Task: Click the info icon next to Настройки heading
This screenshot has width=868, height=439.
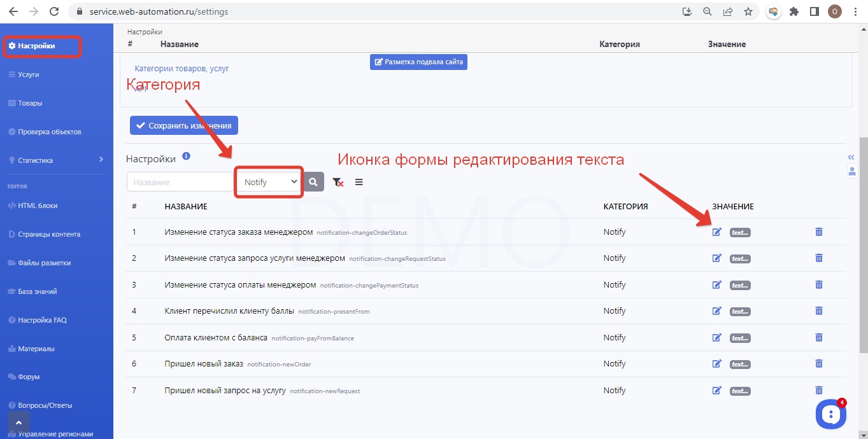Action: (186, 156)
